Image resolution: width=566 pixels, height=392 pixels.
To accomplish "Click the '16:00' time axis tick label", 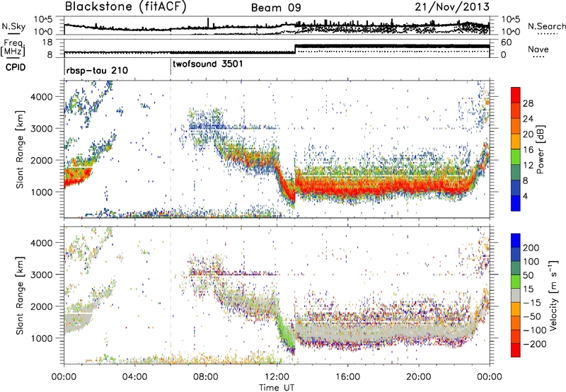I will point(347,377).
